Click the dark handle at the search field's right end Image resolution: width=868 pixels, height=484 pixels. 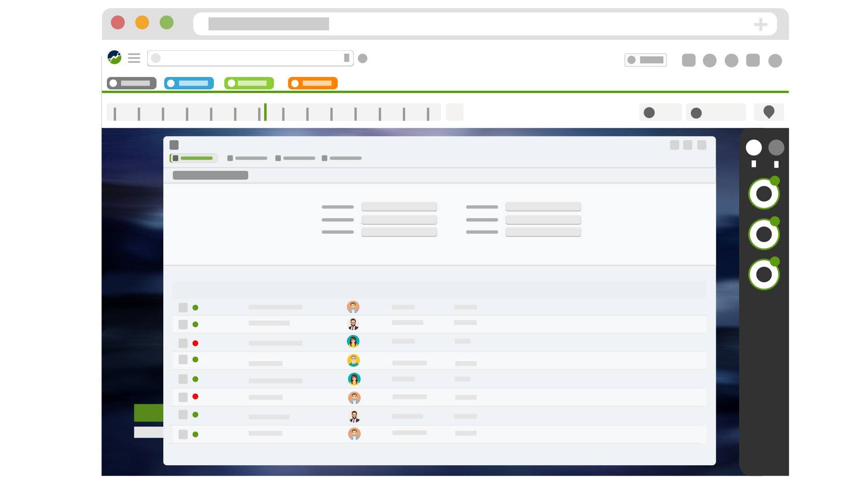346,58
